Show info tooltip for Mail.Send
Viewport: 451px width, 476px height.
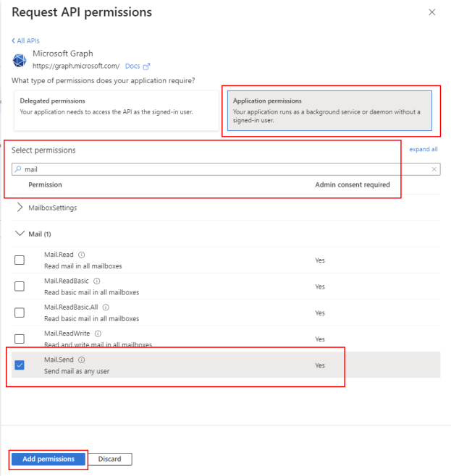point(82,360)
